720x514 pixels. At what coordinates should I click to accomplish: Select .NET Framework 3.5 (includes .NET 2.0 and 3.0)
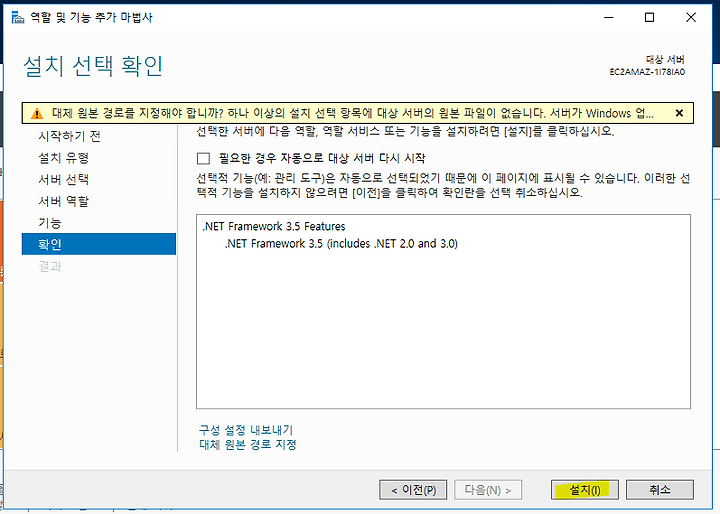341,243
